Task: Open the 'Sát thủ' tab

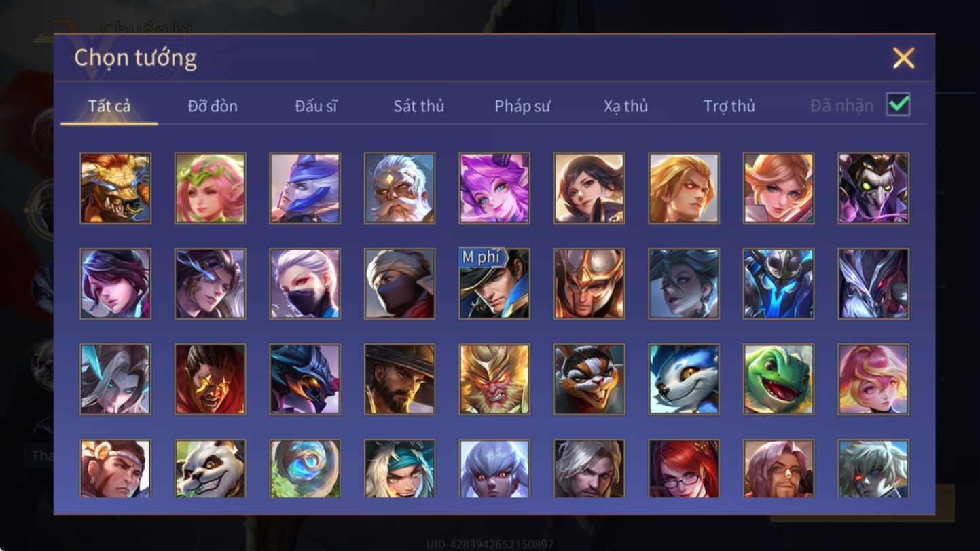Action: pyautogui.click(x=419, y=106)
